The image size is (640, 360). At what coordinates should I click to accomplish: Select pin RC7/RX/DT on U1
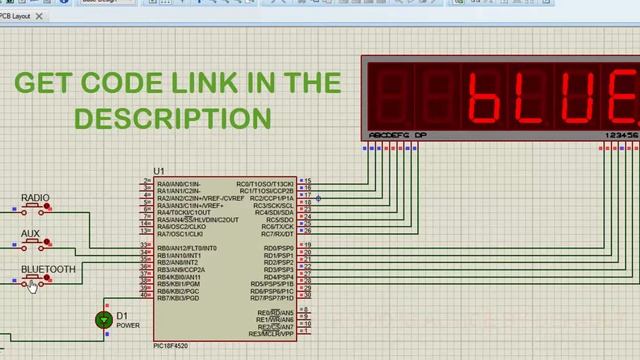pos(277,234)
